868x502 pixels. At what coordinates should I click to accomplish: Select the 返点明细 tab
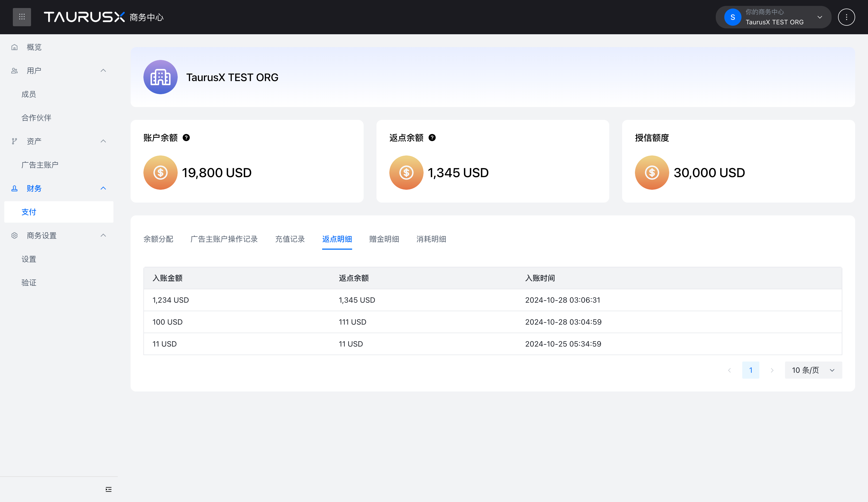point(337,239)
